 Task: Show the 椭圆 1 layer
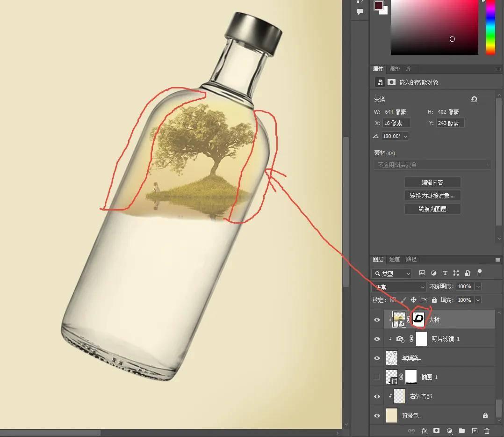(377, 377)
